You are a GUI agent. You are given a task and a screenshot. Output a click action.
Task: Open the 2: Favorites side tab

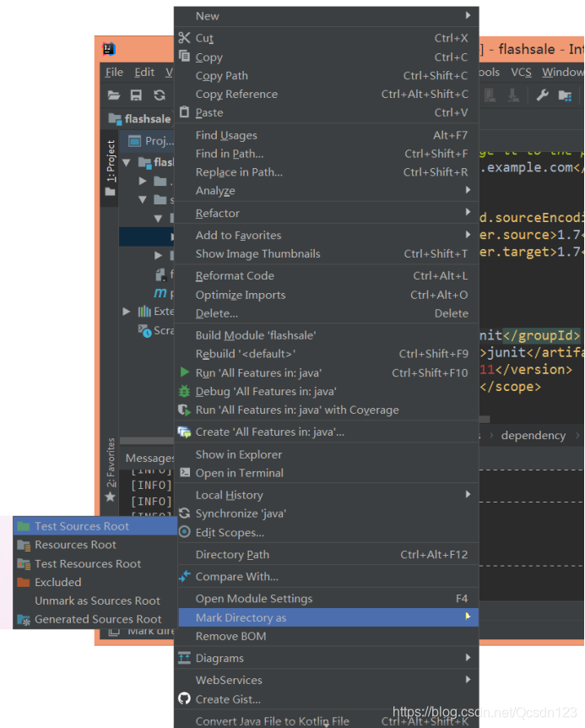[x=111, y=469]
